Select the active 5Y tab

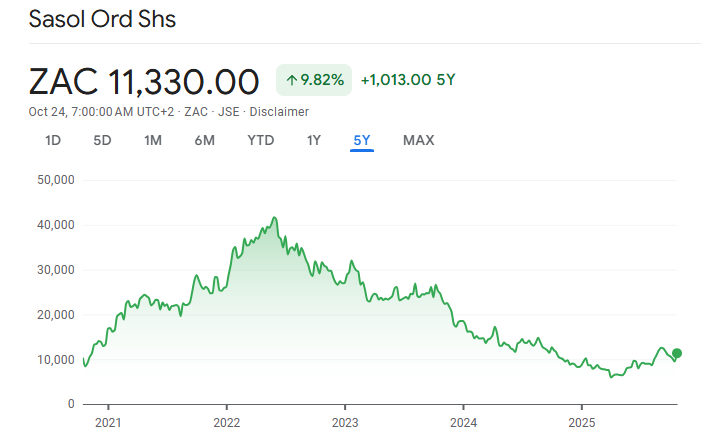362,140
